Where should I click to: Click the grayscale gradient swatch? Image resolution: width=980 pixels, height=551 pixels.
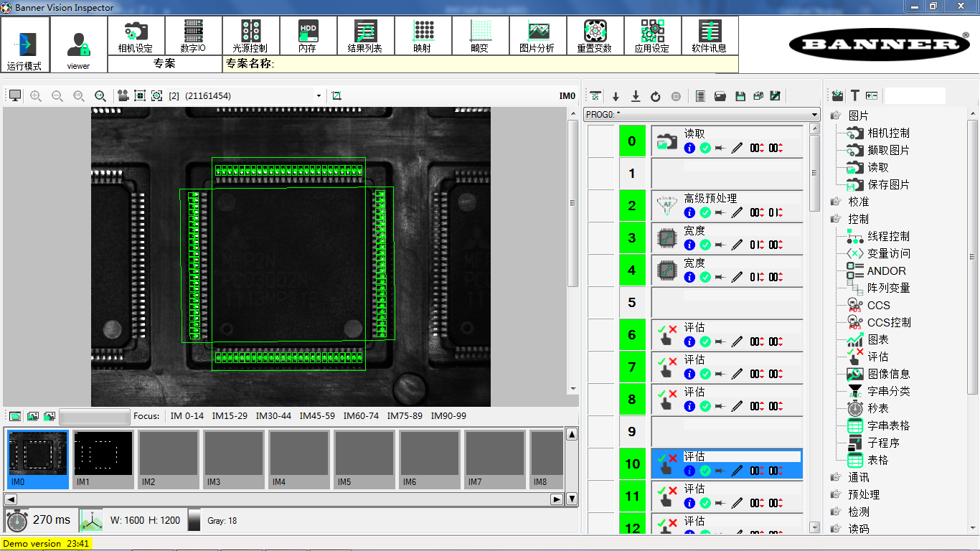pos(194,520)
